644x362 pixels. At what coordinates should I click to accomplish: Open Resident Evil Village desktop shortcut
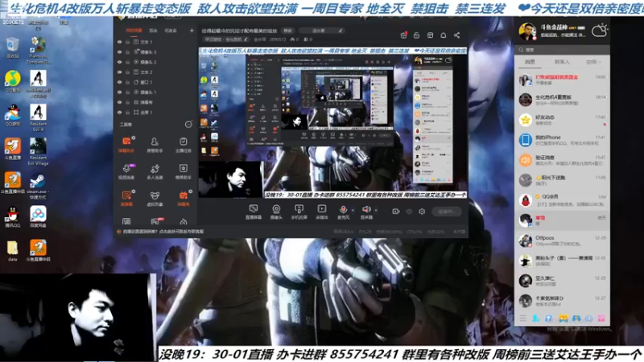click(38, 152)
